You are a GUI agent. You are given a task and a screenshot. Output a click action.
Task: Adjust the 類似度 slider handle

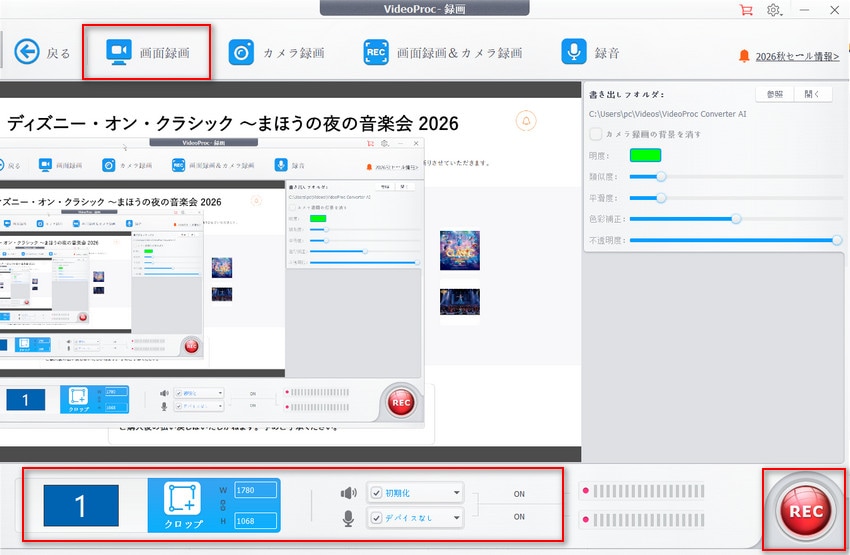point(661,177)
